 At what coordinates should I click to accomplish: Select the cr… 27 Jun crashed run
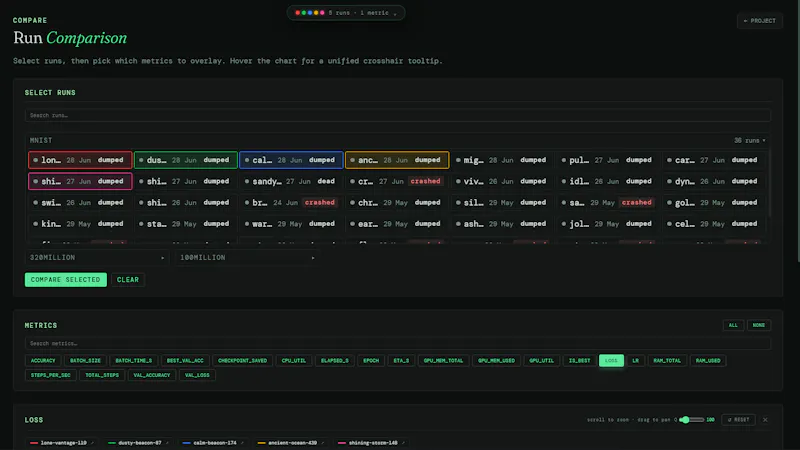[x=397, y=181]
